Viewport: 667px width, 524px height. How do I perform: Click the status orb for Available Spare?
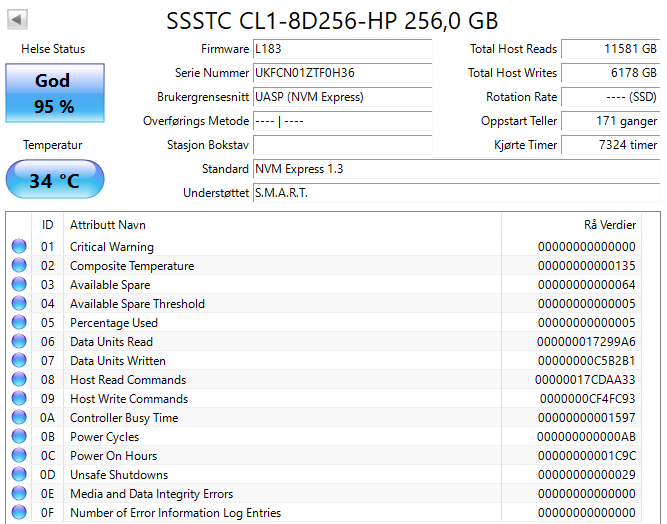click(19, 284)
